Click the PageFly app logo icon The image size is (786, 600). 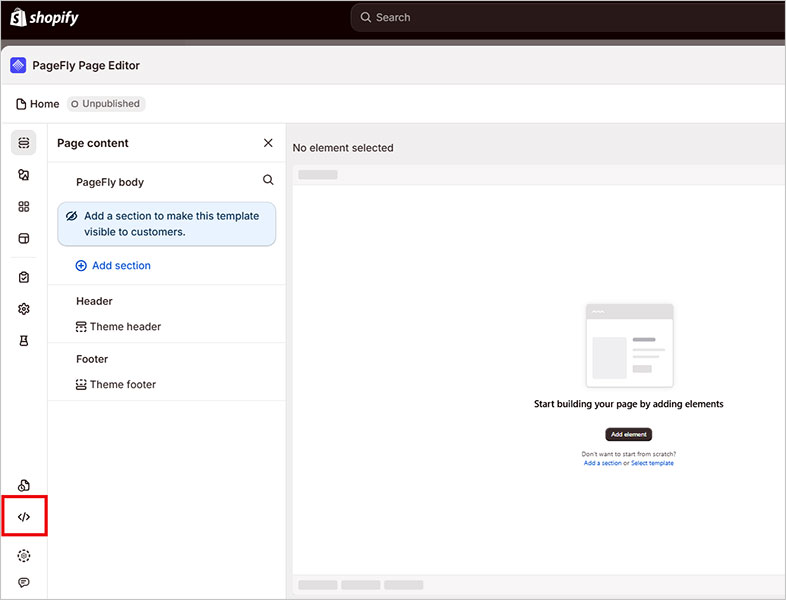point(18,65)
